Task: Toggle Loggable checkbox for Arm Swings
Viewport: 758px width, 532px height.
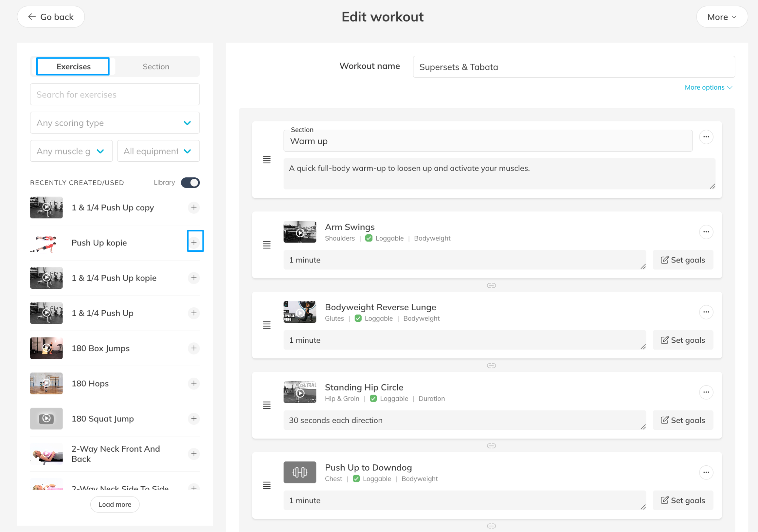Action: [369, 238]
